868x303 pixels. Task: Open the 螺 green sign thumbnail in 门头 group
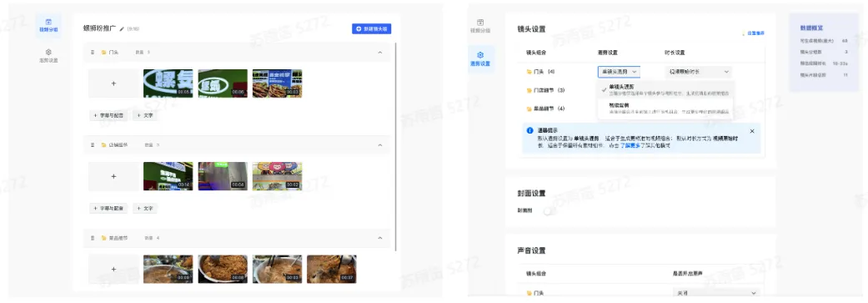click(168, 83)
